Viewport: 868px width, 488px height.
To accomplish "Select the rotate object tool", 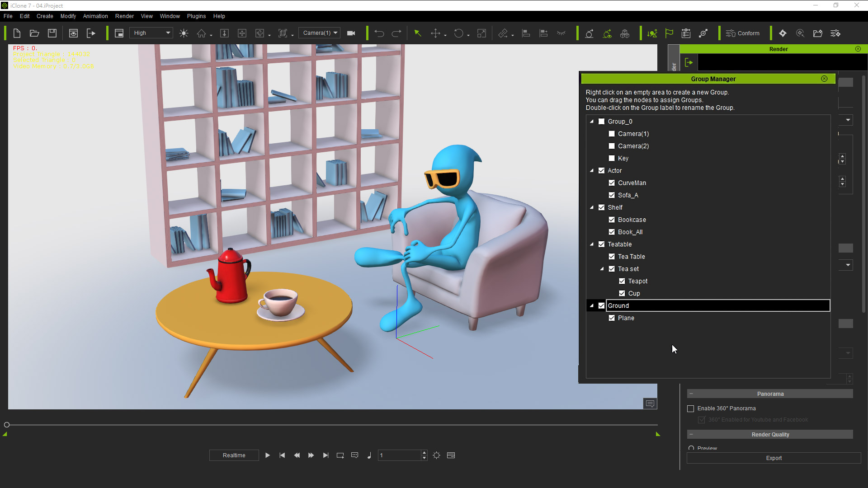I will click(x=458, y=33).
